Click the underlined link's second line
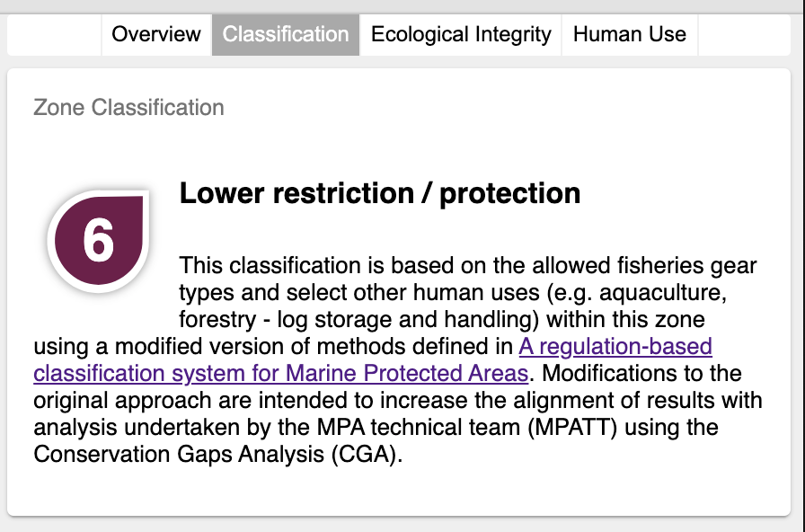This screenshot has height=532, width=805. coord(270,372)
